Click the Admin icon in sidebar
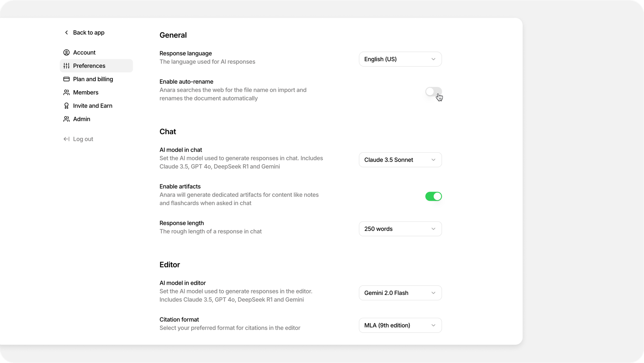The width and height of the screenshot is (644, 363). coord(66,119)
